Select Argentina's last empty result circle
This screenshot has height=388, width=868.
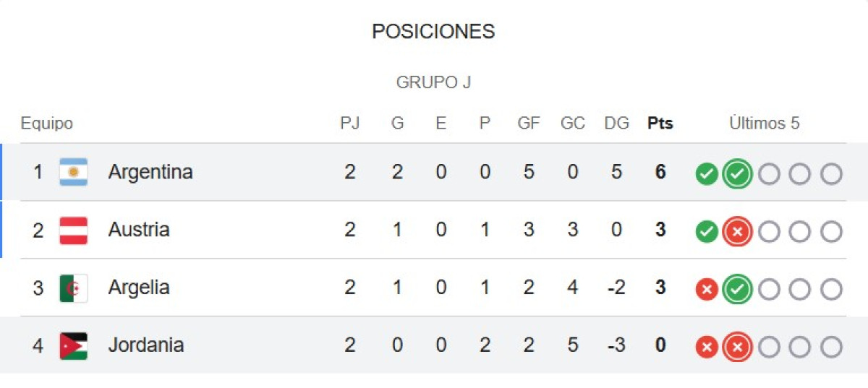click(831, 174)
